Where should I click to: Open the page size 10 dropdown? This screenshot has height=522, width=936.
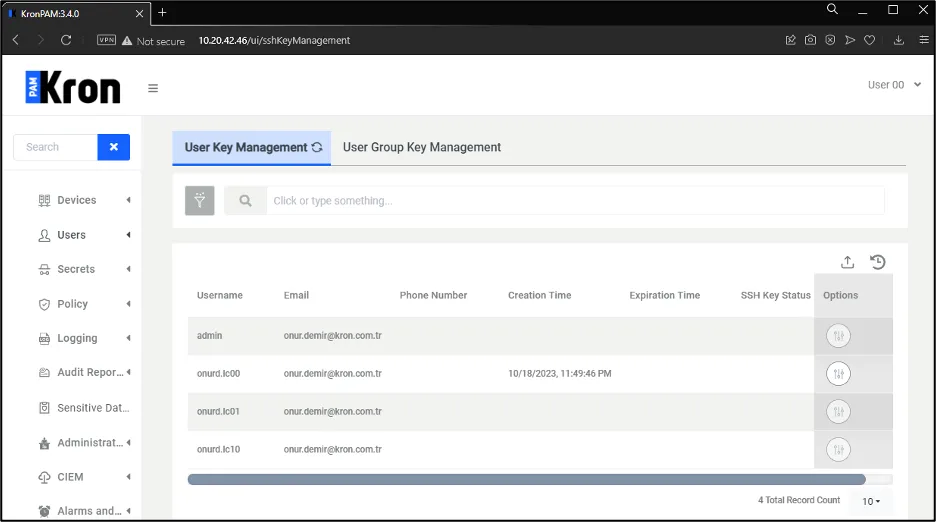click(871, 502)
